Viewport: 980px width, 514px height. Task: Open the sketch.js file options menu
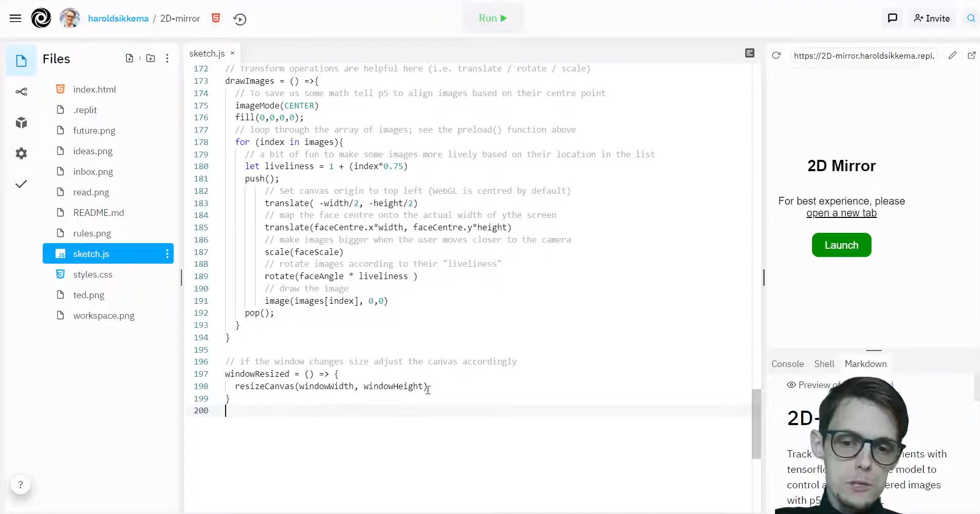(167, 254)
